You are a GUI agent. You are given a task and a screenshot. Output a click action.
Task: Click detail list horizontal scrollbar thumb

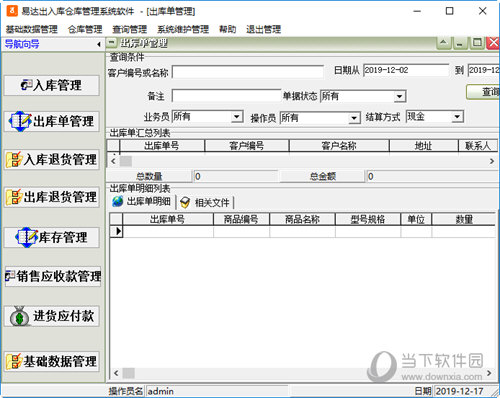[x=129, y=373]
